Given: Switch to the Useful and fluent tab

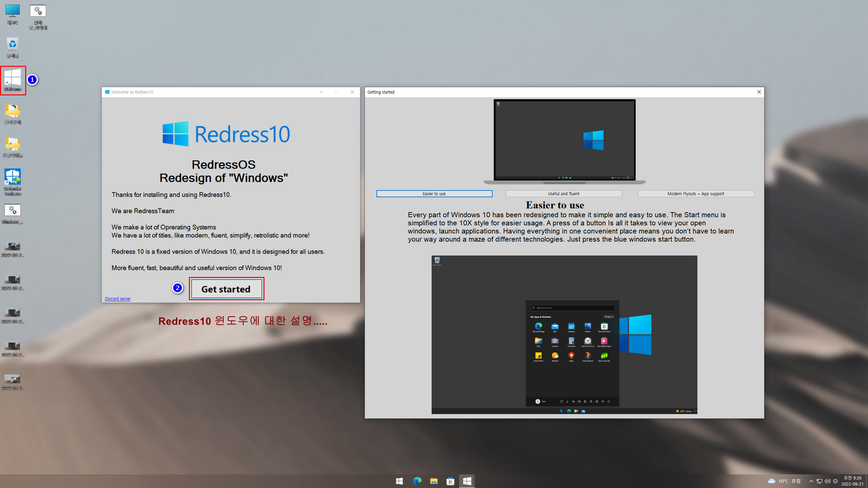Looking at the screenshot, I should pyautogui.click(x=564, y=194).
